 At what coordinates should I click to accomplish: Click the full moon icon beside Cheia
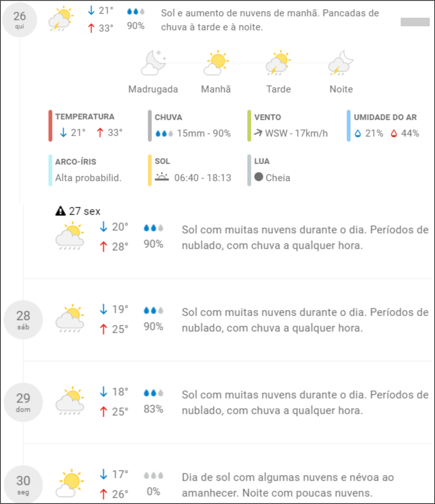[x=259, y=177]
